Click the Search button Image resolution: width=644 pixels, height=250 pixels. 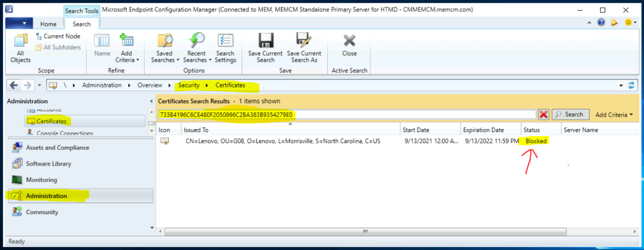[570, 115]
